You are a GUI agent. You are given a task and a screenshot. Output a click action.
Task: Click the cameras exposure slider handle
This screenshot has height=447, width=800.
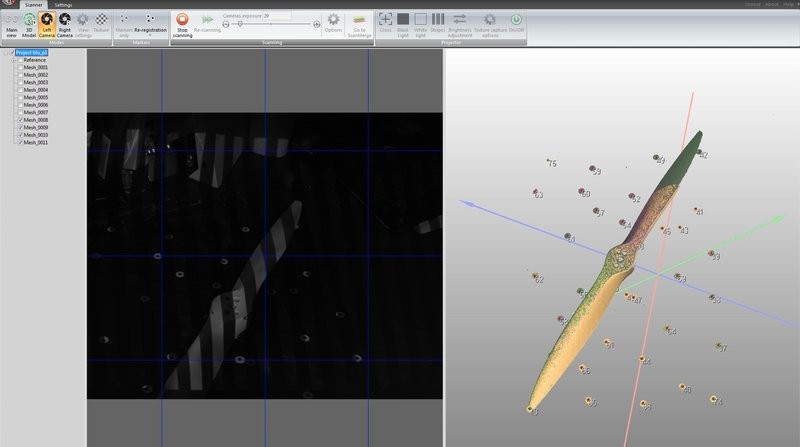click(x=239, y=23)
